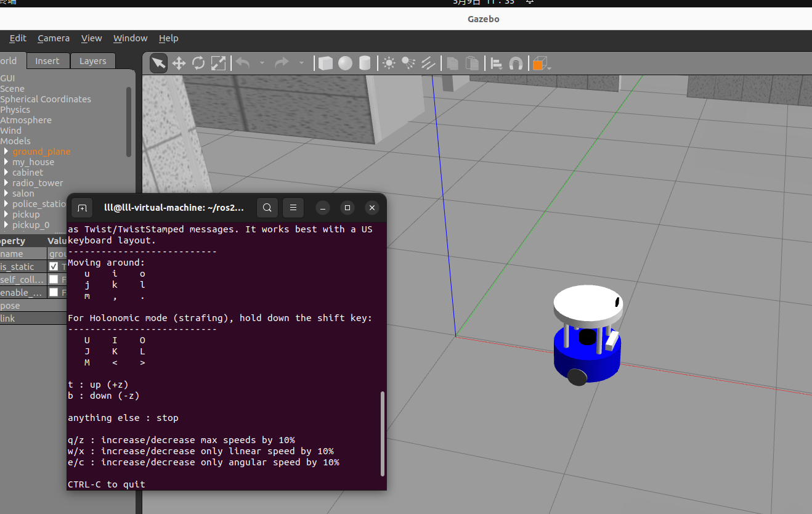The width and height of the screenshot is (812, 514).
Task: Insert a box shape
Action: click(325, 63)
